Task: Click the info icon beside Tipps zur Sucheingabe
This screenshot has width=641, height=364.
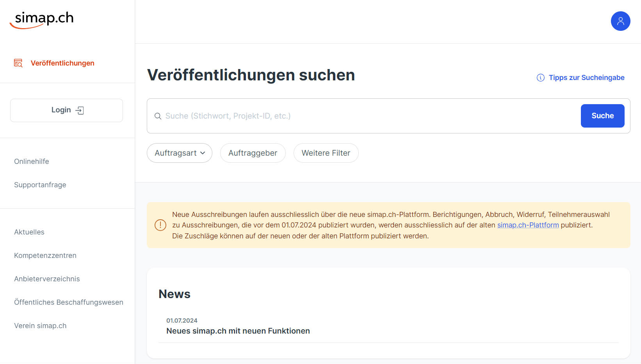Action: coord(541,78)
